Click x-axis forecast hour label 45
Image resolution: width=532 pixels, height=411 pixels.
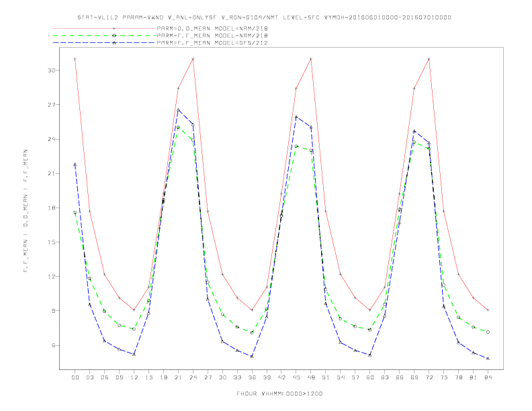pos(296,377)
